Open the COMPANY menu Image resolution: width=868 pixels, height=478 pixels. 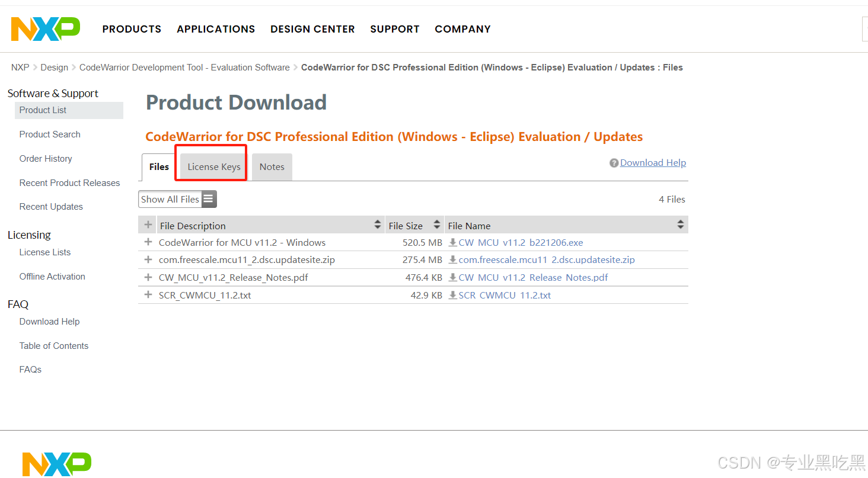pyautogui.click(x=462, y=29)
